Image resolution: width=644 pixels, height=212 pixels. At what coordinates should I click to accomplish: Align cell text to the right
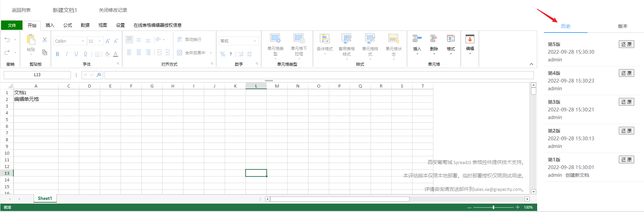click(148, 52)
